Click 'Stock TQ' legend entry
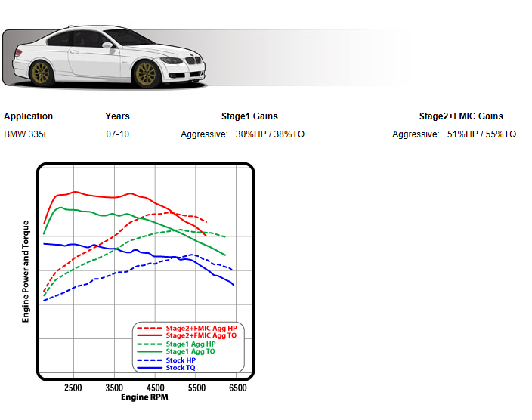This screenshot has height=420, width=532. 181,368
